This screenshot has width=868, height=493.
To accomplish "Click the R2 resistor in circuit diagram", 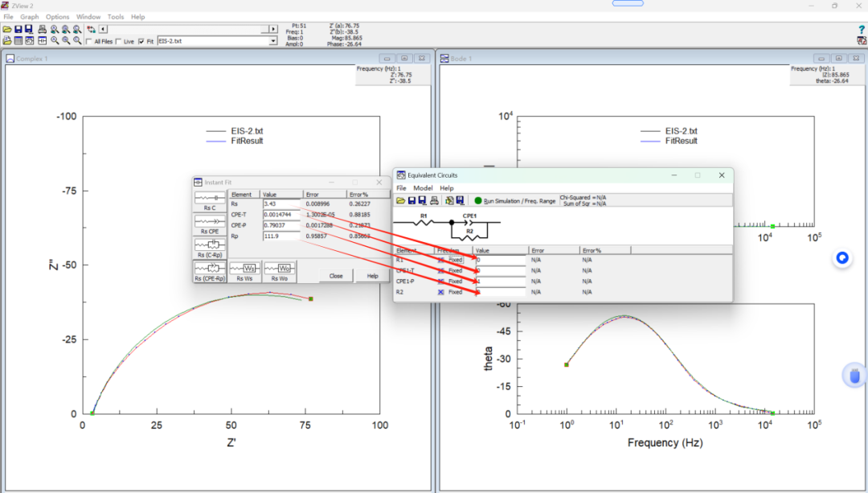I will [x=469, y=236].
